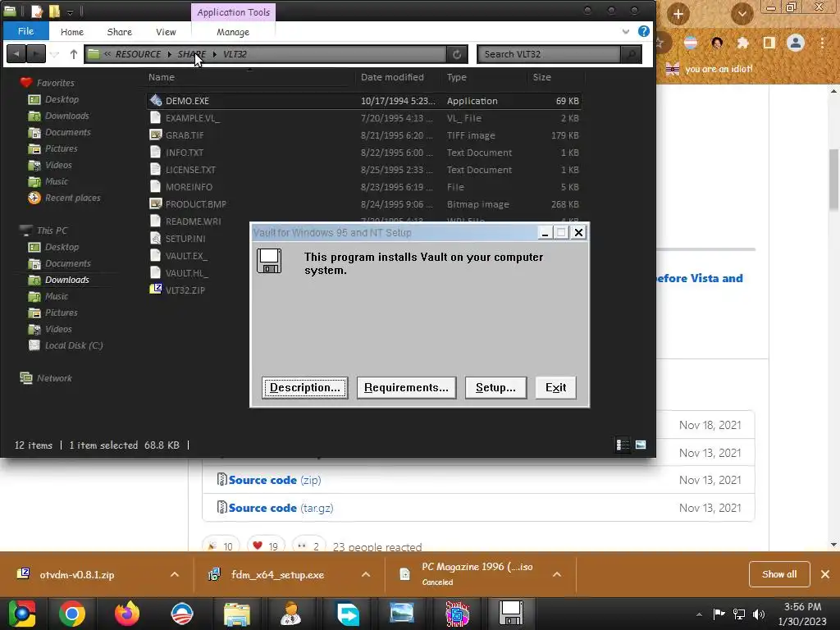This screenshot has width=840, height=630.
Task: Select the INFO.TXT file
Action: tap(185, 152)
